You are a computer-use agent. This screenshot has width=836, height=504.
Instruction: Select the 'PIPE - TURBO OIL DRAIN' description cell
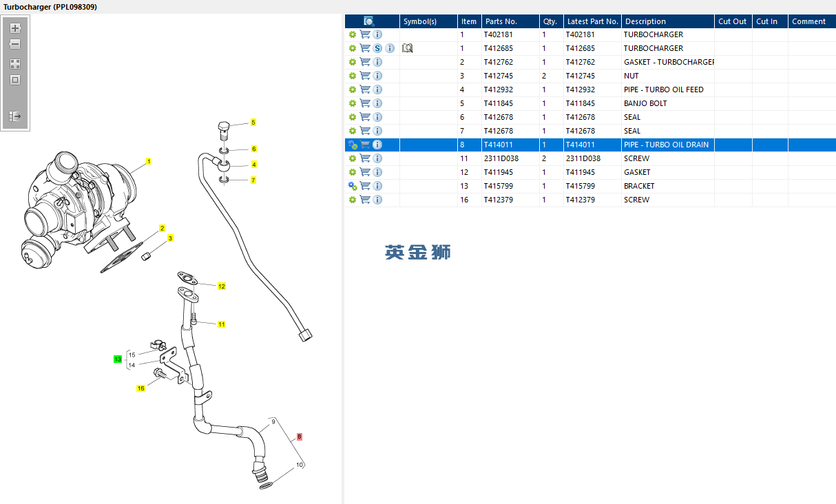tap(668, 145)
